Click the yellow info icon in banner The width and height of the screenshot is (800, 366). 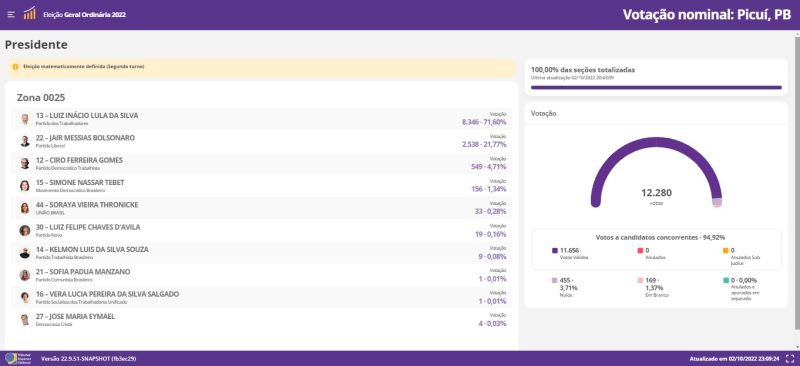pos(15,66)
